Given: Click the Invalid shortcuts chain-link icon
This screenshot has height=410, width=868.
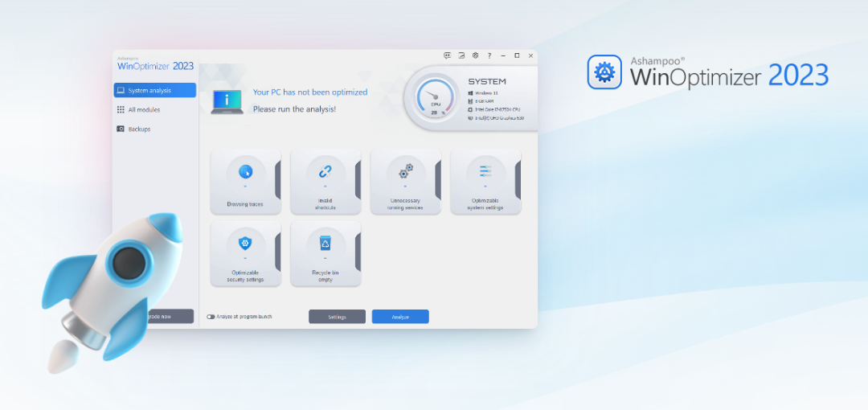Looking at the screenshot, I should pyautogui.click(x=325, y=172).
